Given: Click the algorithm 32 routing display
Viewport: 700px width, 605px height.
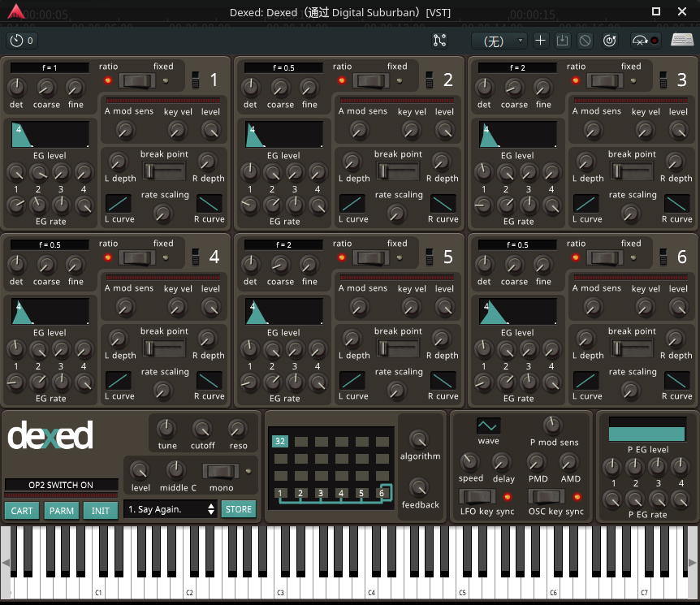Looking at the screenshot, I should click(331, 468).
